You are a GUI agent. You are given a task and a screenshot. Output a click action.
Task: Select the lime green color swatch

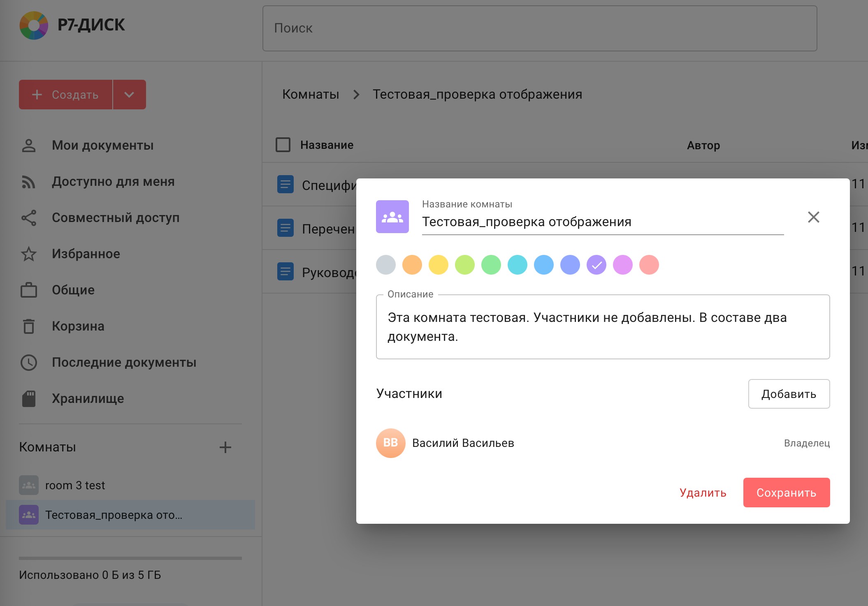click(x=465, y=265)
